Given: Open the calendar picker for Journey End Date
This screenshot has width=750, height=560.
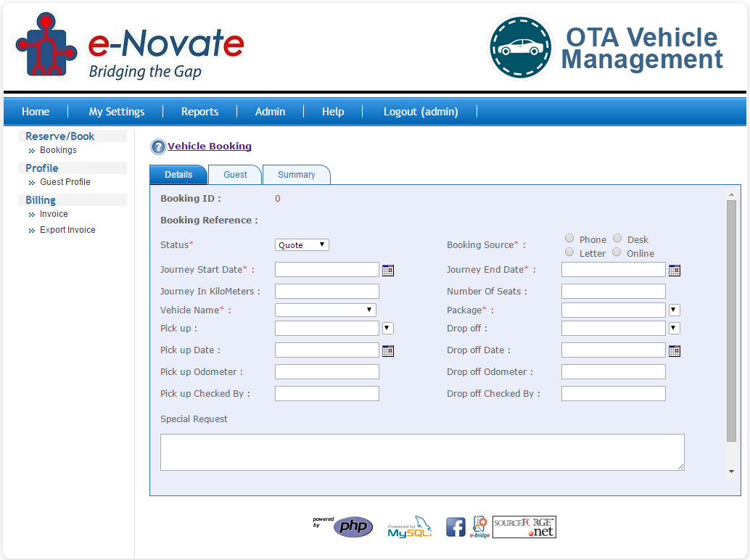Looking at the screenshot, I should tap(674, 270).
